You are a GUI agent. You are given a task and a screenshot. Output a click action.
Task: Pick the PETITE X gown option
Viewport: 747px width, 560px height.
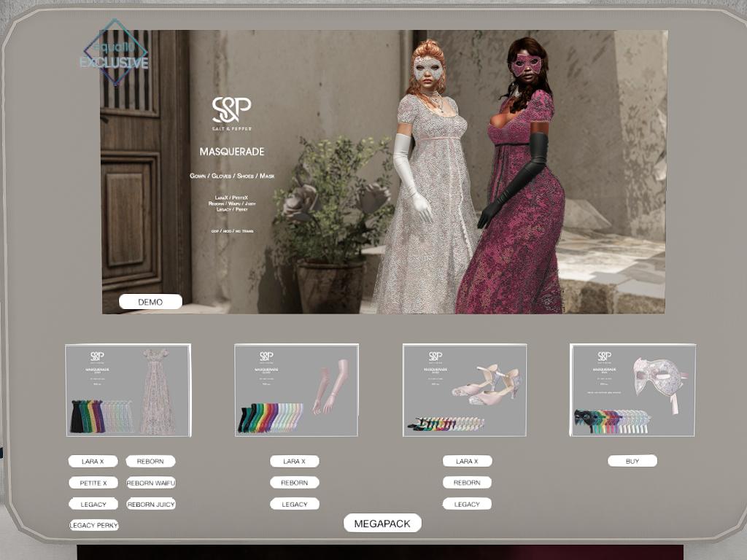point(93,483)
